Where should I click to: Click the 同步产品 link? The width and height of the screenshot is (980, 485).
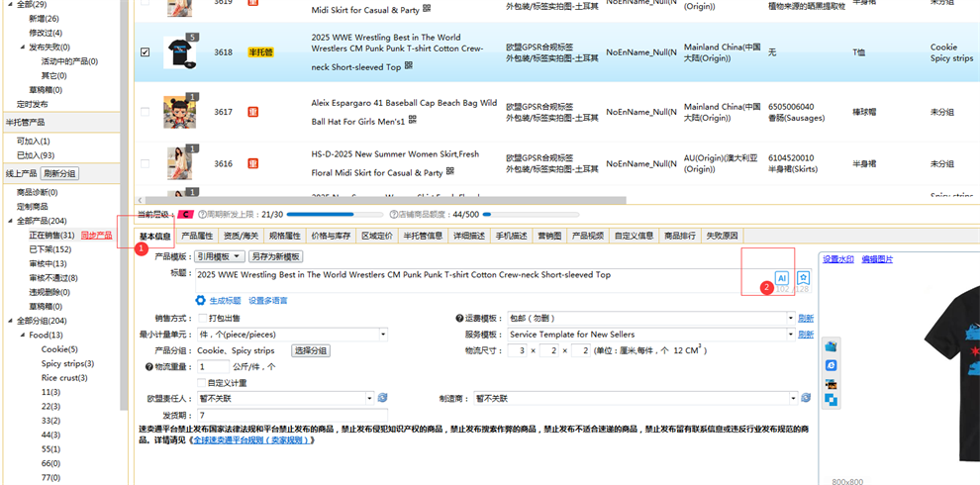pyautogui.click(x=97, y=235)
